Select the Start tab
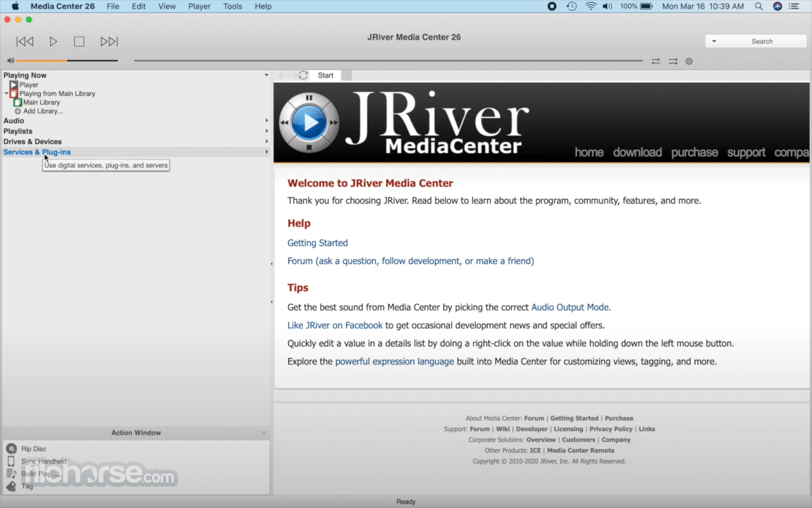Image resolution: width=812 pixels, height=508 pixels. tap(326, 75)
